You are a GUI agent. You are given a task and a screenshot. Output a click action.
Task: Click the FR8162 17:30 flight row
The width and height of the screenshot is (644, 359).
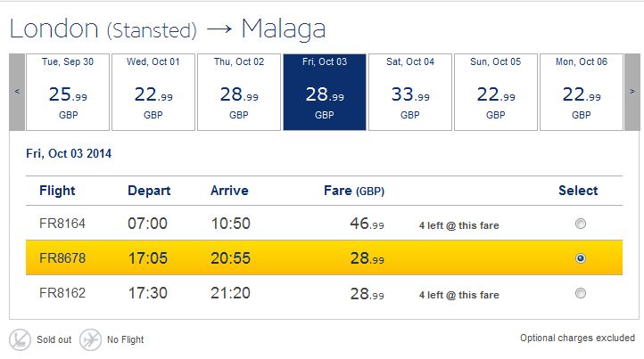(324, 293)
